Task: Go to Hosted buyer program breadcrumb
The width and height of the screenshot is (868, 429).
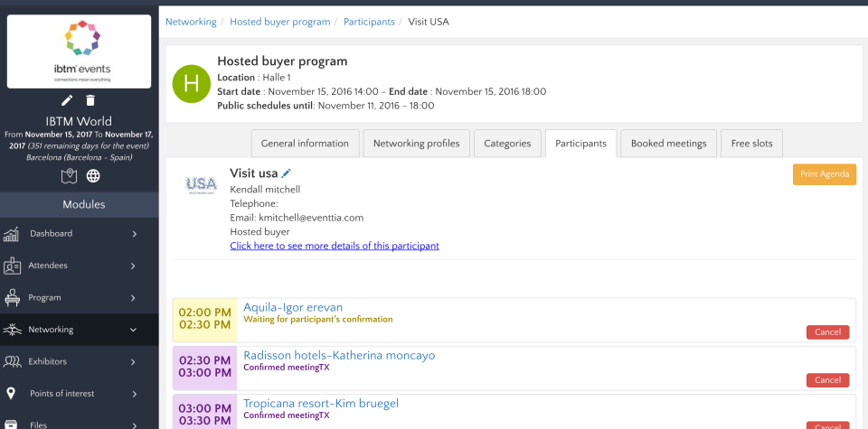Action: [x=280, y=22]
